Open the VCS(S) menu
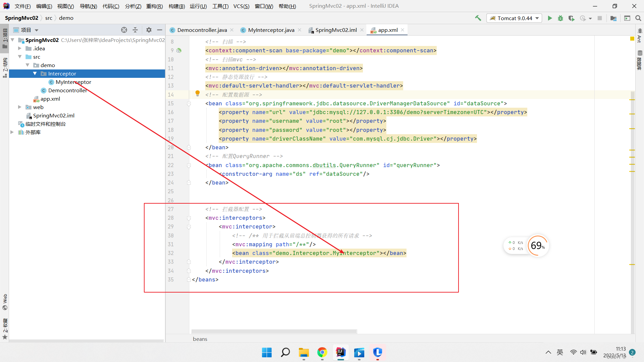 [241, 6]
